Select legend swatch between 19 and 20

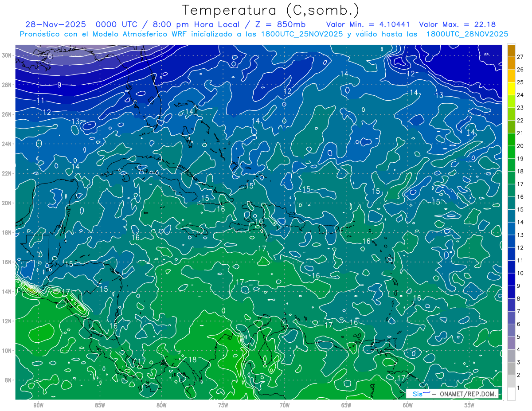(511, 152)
